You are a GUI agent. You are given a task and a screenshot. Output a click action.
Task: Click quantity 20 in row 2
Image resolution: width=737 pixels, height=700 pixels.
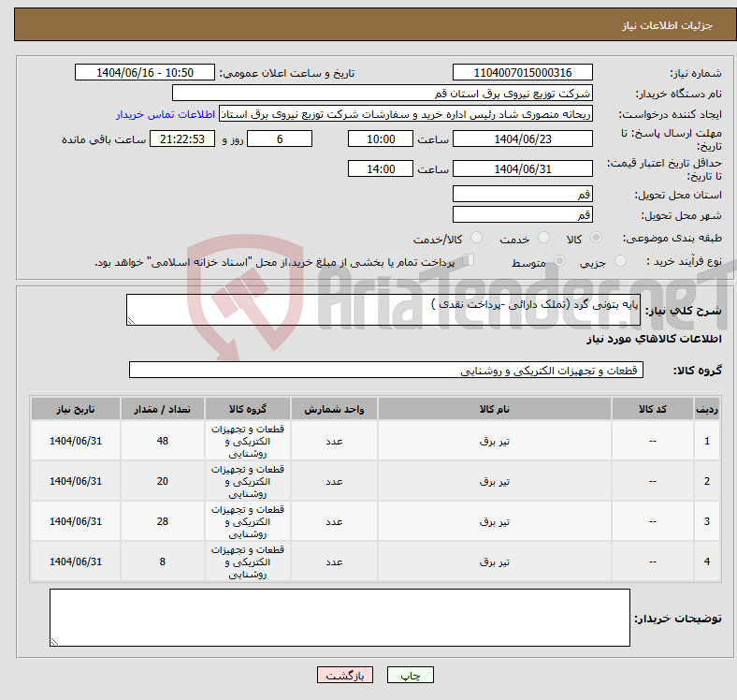162,481
